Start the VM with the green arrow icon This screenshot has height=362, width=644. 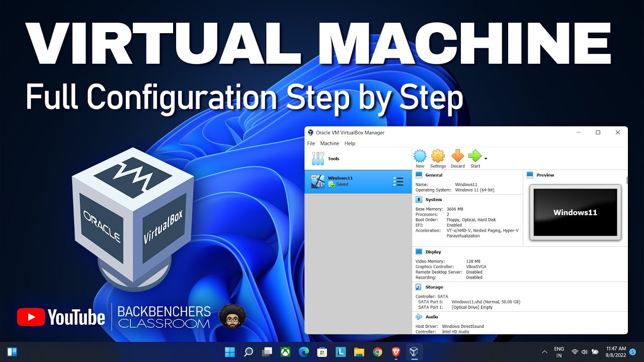474,156
